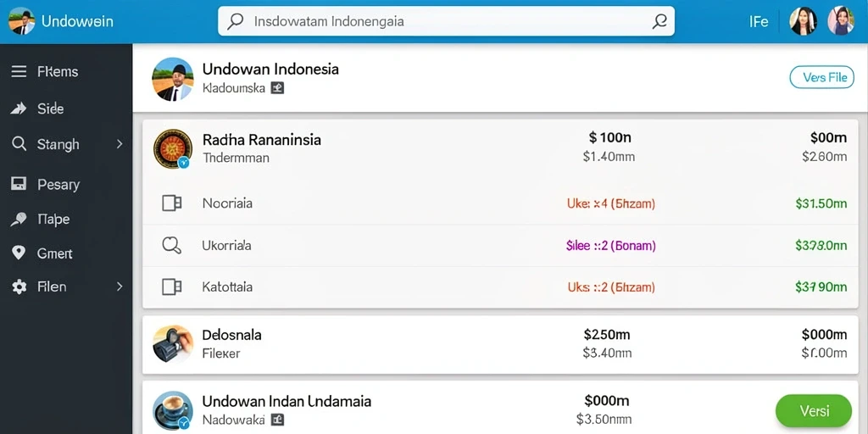
Task: Open the rightmost profile avatar in header
Action: [x=841, y=21]
